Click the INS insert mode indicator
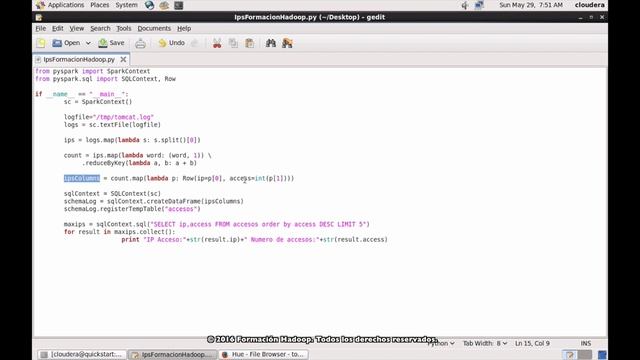 pos(586,343)
